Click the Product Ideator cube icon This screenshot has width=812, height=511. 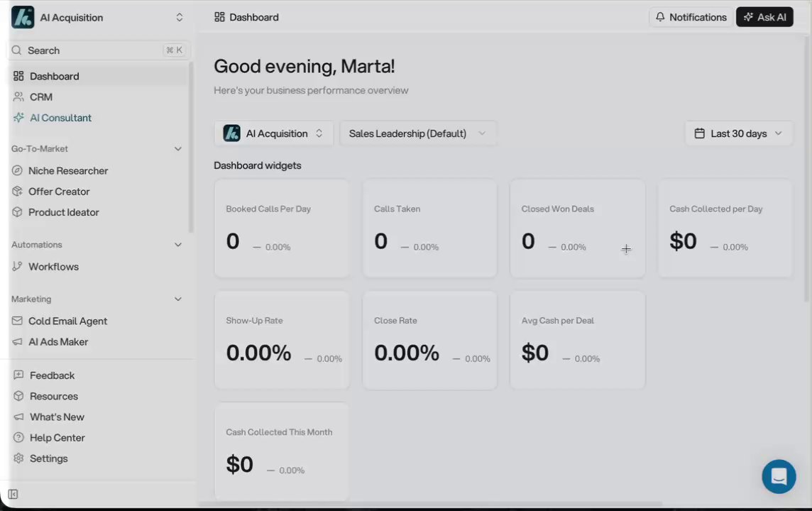tap(17, 211)
